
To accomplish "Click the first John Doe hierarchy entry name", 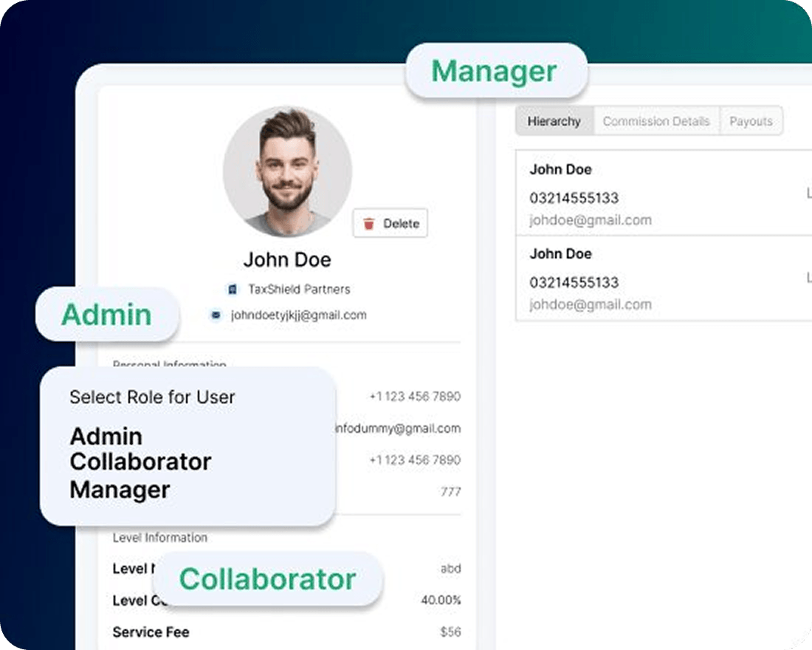I will click(561, 169).
